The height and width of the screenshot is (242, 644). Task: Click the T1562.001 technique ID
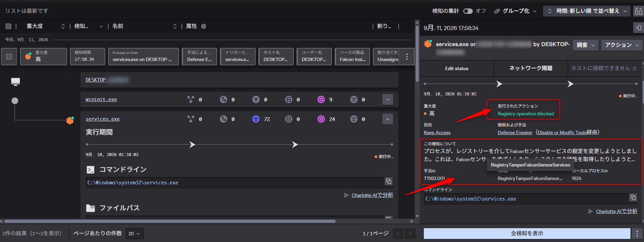434,178
